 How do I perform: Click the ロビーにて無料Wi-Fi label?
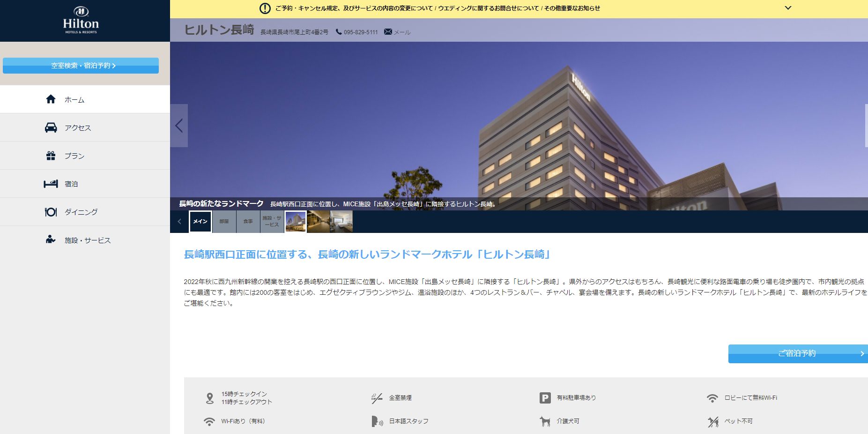[x=750, y=398]
